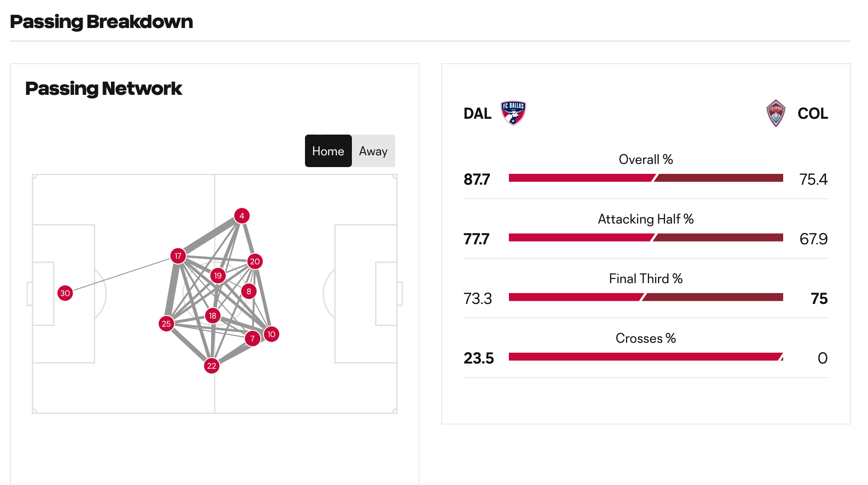Select player node 18 in network
This screenshot has width=868, height=485.
212,316
